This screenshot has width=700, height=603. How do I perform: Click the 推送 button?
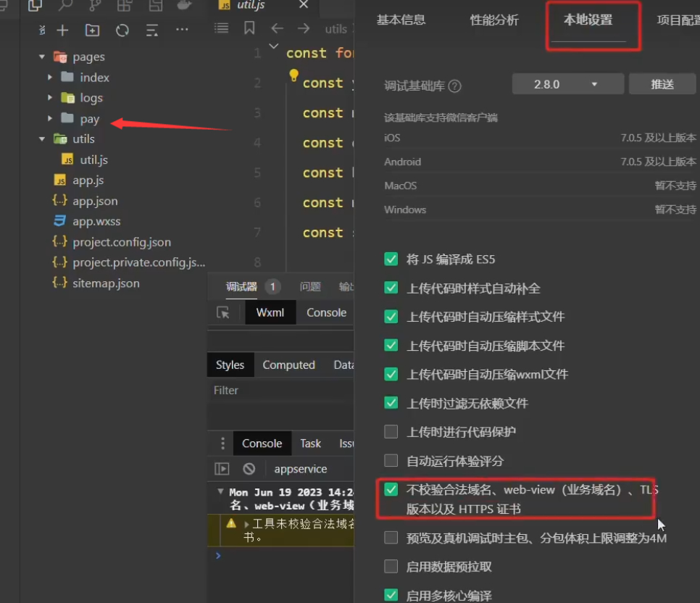point(662,83)
